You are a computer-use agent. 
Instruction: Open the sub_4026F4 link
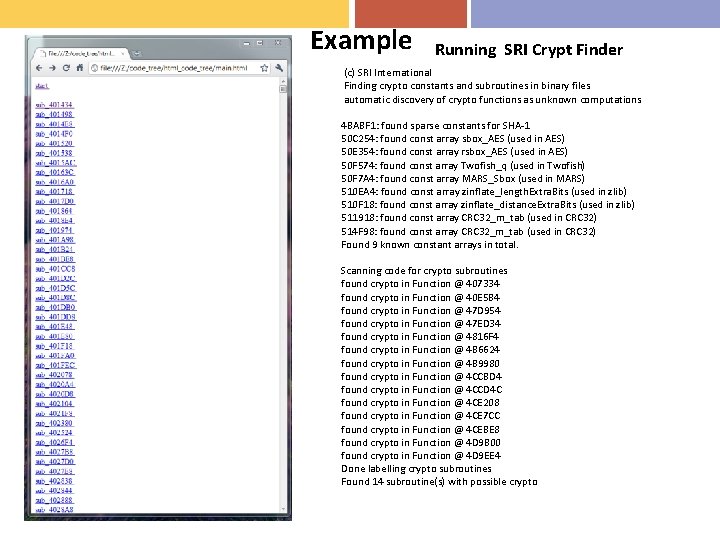55,442
